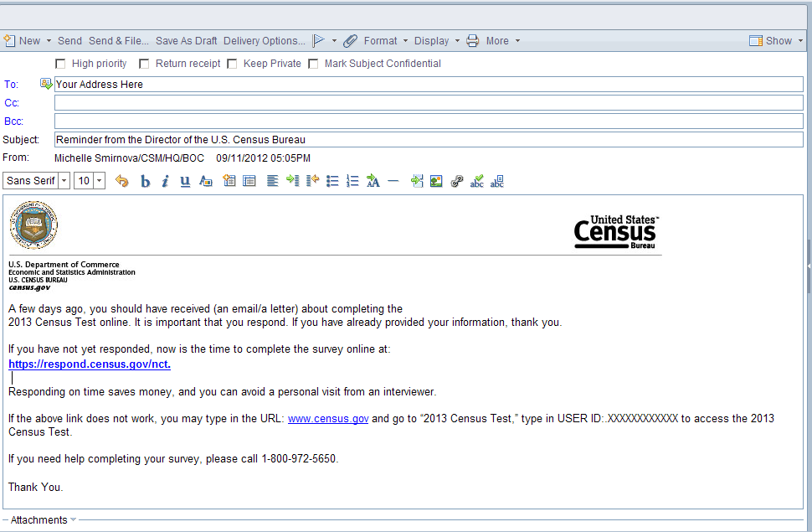Open the flag dropdown arrow

coord(334,40)
